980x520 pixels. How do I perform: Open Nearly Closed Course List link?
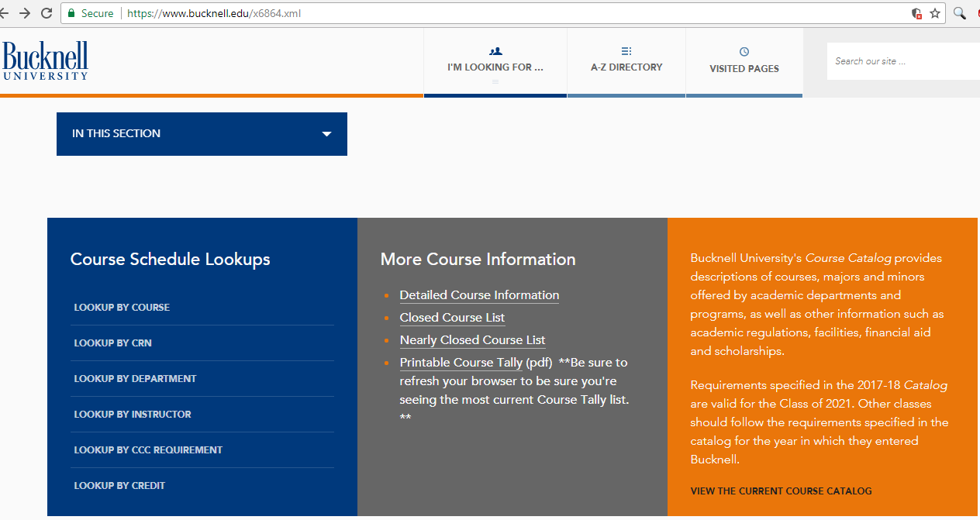(472, 340)
